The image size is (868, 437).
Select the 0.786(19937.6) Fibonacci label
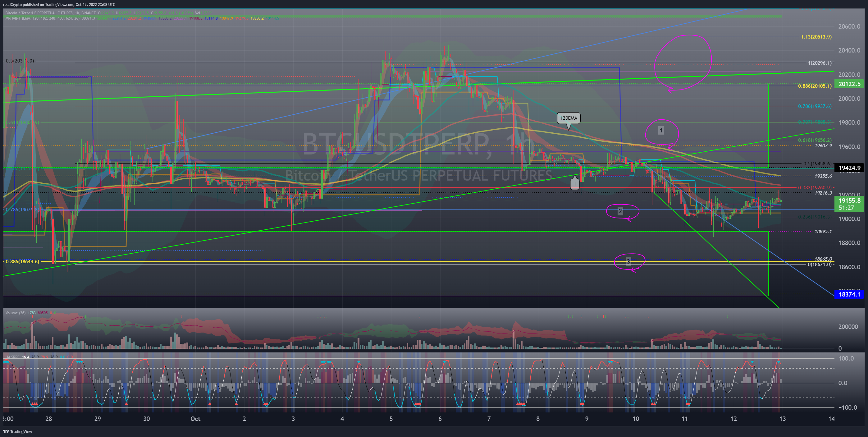[815, 106]
